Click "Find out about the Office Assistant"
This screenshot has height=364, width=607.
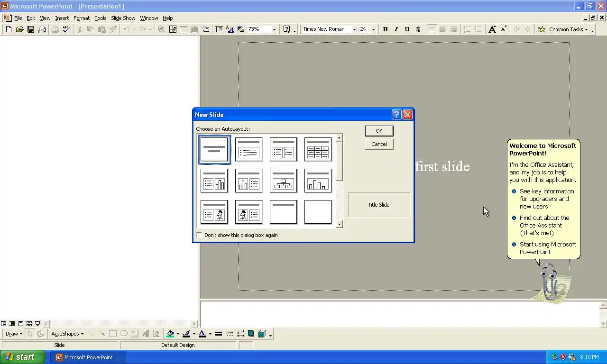click(x=544, y=225)
